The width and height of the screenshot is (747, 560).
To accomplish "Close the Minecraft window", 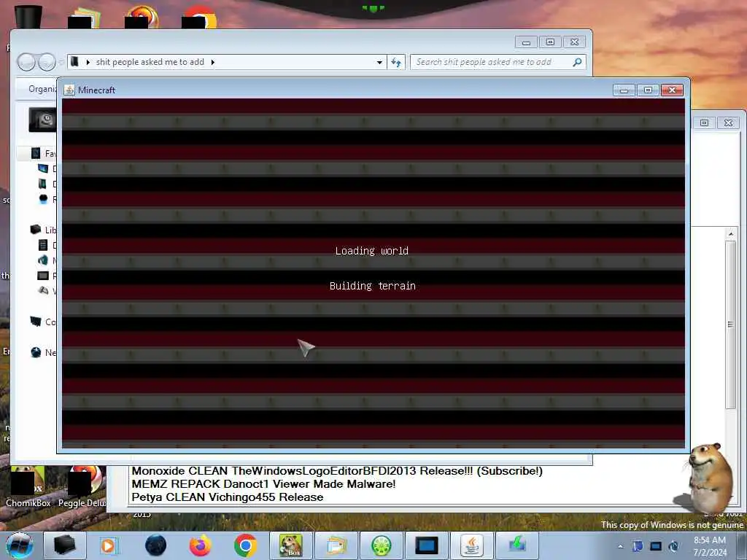I will [672, 90].
